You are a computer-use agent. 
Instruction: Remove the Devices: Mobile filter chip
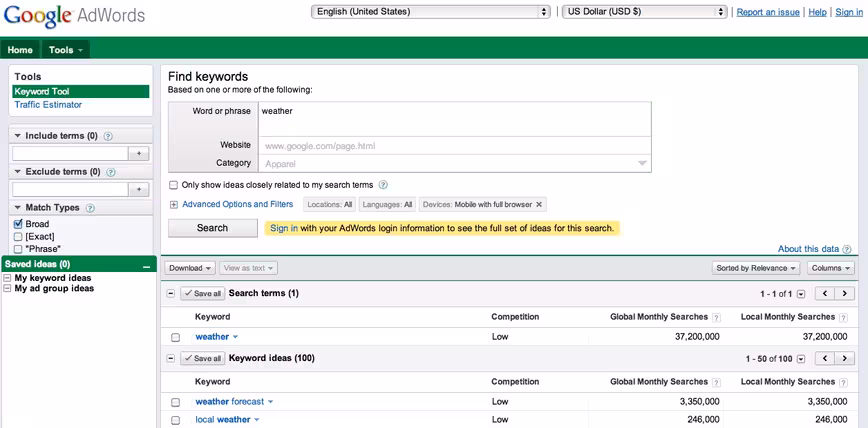coord(539,204)
